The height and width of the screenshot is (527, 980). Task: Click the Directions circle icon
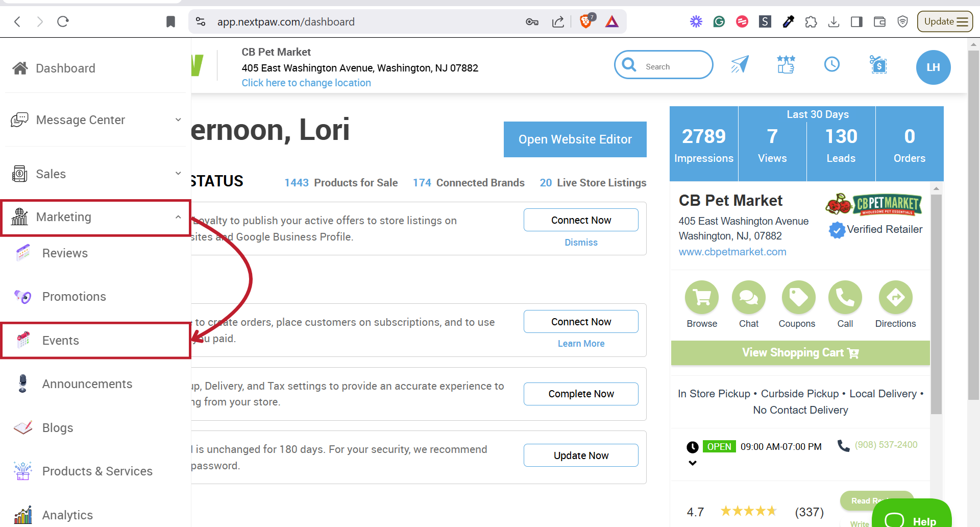point(896,297)
